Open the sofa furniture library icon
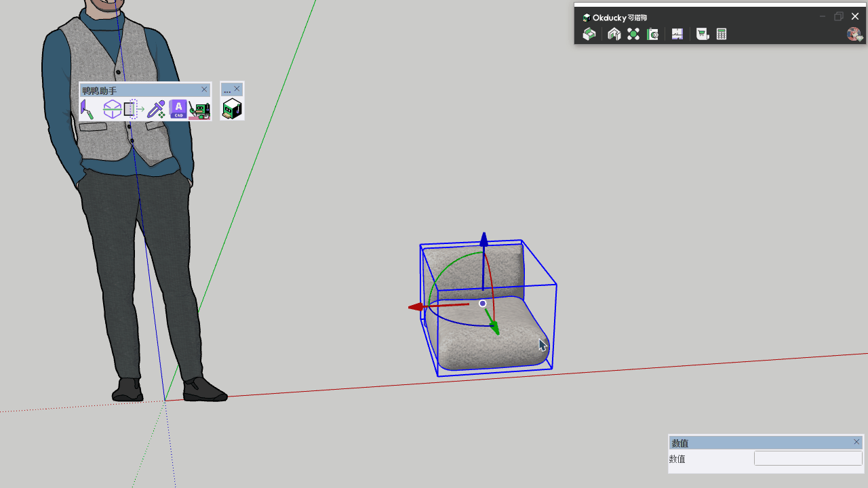 click(x=589, y=34)
